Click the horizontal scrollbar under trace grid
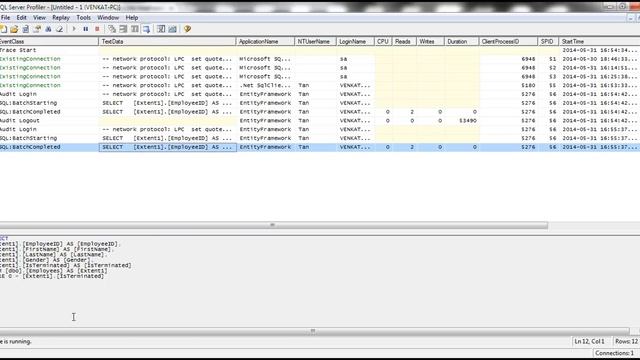 pos(273,225)
